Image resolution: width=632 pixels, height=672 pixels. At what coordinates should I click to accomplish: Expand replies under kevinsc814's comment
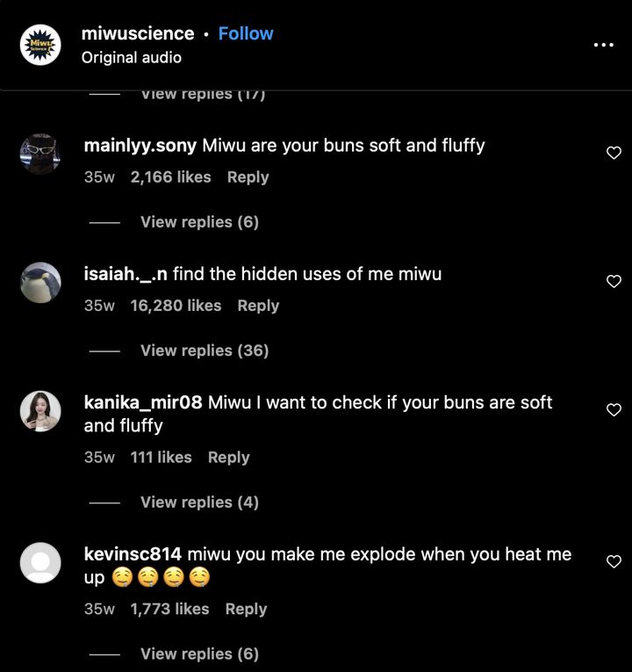tap(199, 654)
